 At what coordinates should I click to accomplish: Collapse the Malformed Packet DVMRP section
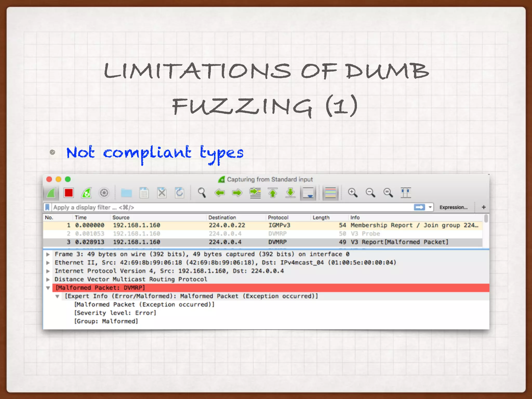48,288
